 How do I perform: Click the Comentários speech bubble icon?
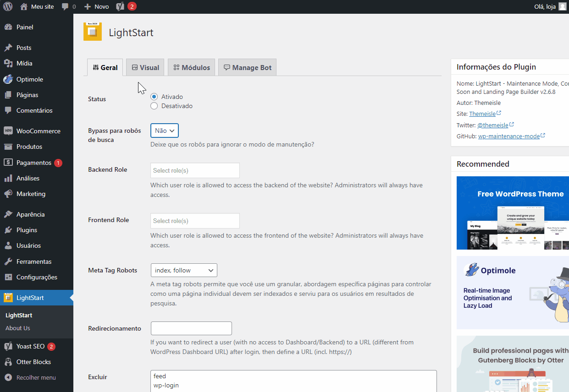pyautogui.click(x=8, y=110)
